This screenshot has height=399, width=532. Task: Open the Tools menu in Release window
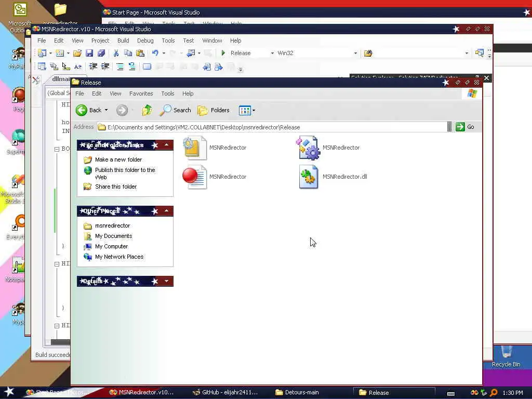(168, 94)
